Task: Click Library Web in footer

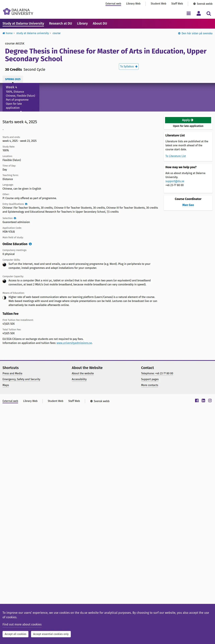Action: (x=30, y=401)
